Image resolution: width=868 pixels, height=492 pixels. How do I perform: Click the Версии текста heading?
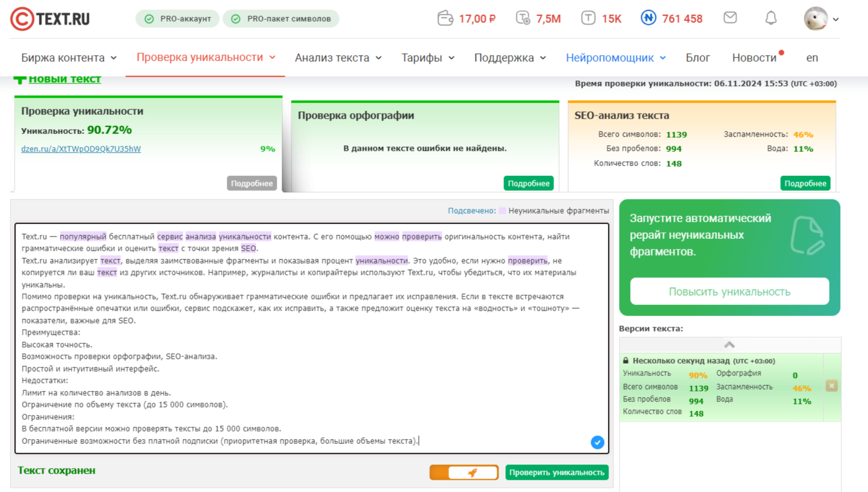651,328
